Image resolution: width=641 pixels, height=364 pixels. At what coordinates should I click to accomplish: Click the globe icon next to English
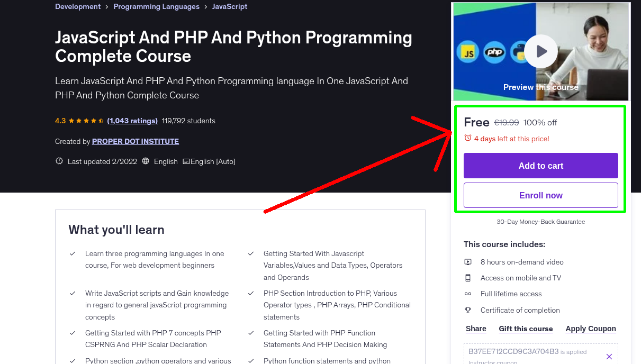click(145, 161)
